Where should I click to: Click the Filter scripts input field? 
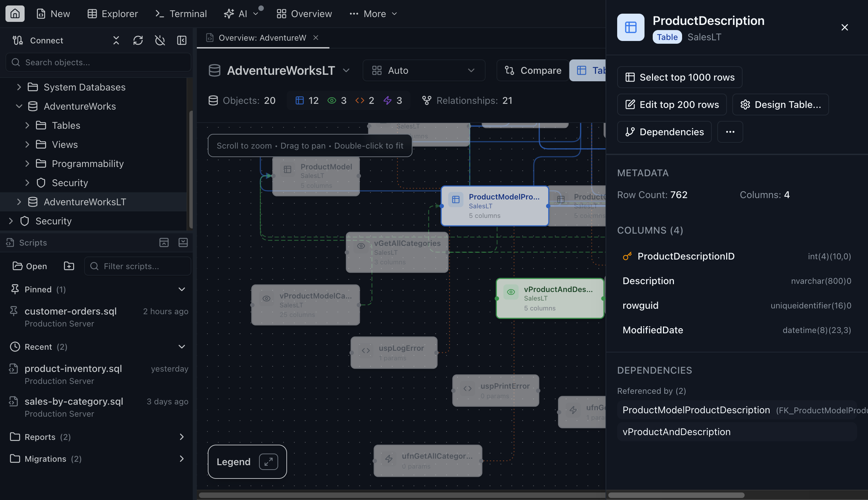tap(137, 266)
